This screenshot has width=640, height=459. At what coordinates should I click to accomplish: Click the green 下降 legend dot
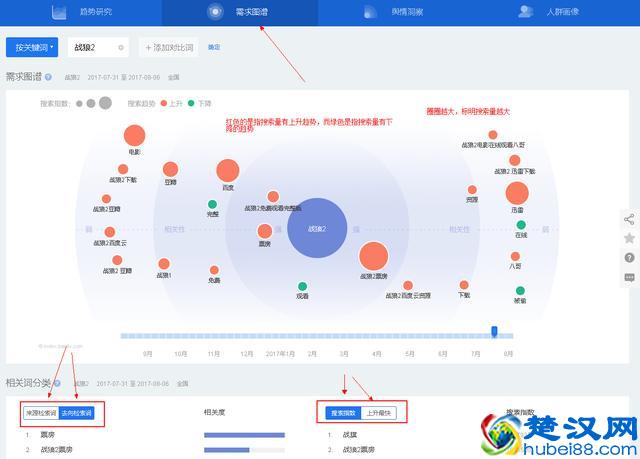[191, 103]
